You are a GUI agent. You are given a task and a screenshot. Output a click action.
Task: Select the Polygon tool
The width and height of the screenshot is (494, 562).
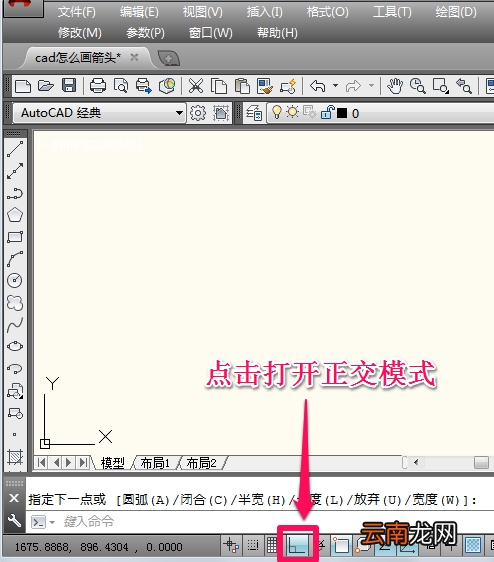[x=15, y=215]
